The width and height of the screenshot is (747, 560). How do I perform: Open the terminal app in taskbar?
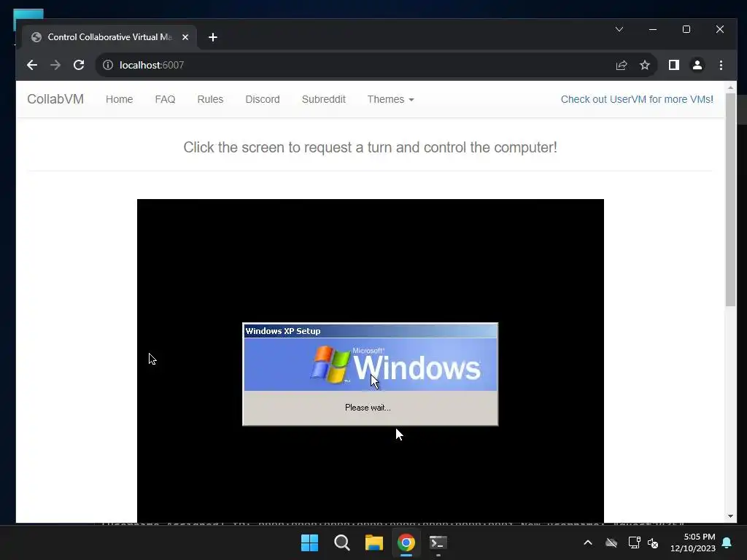click(x=438, y=542)
